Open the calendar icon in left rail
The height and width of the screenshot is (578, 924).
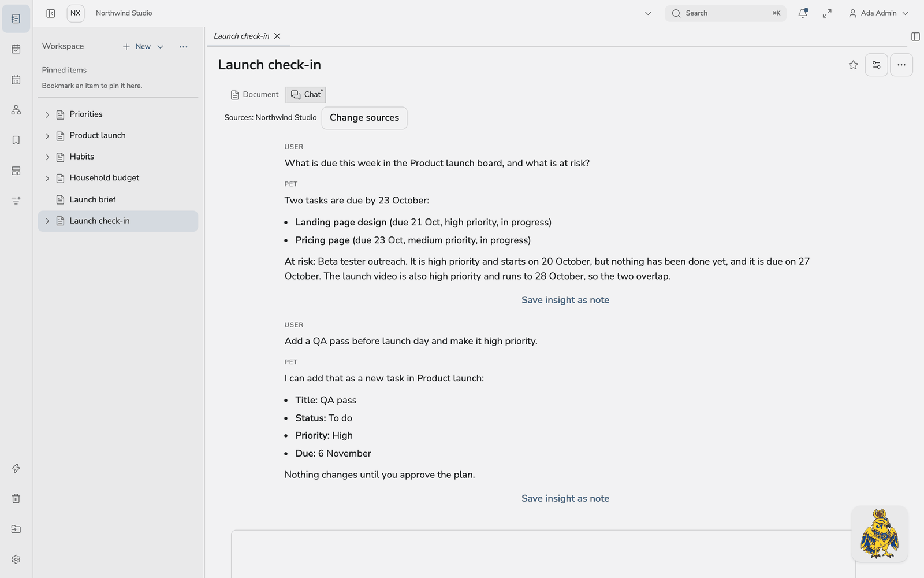point(16,80)
